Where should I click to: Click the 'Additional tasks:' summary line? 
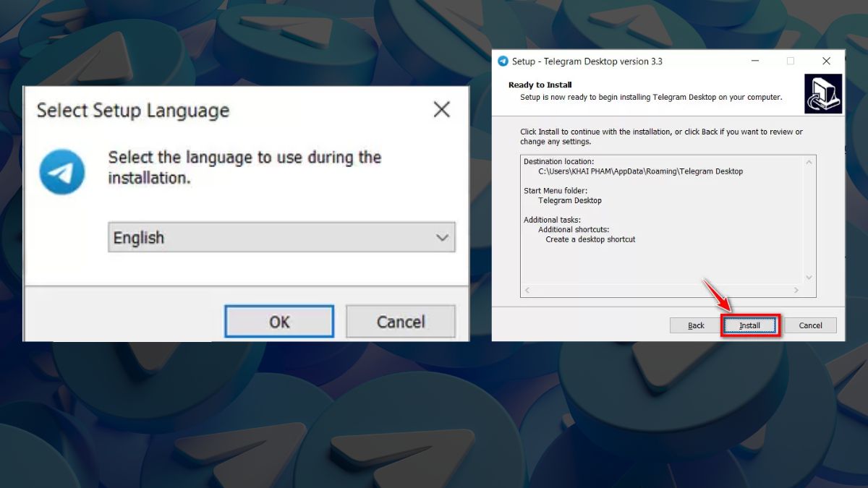pos(553,220)
